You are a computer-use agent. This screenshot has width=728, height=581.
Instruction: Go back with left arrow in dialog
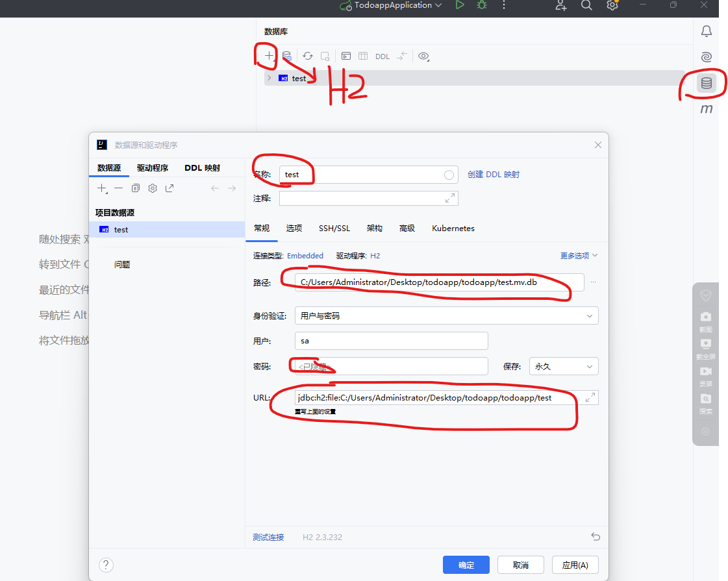[x=214, y=188]
